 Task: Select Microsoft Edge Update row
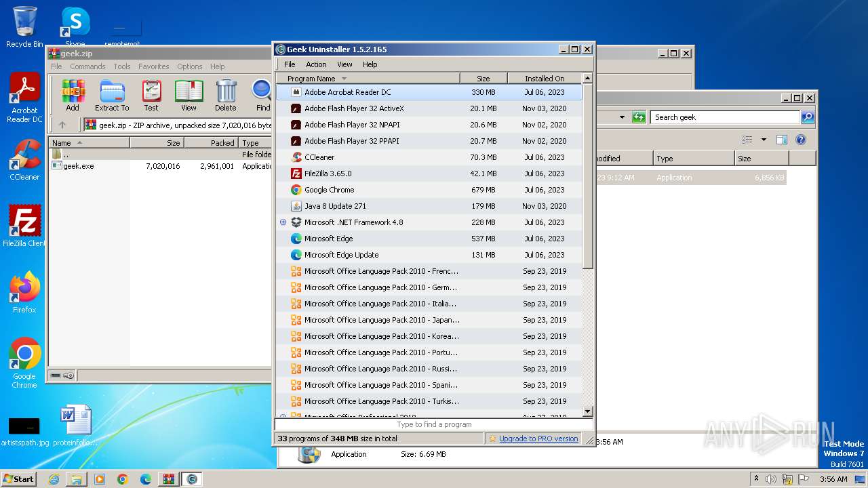429,255
